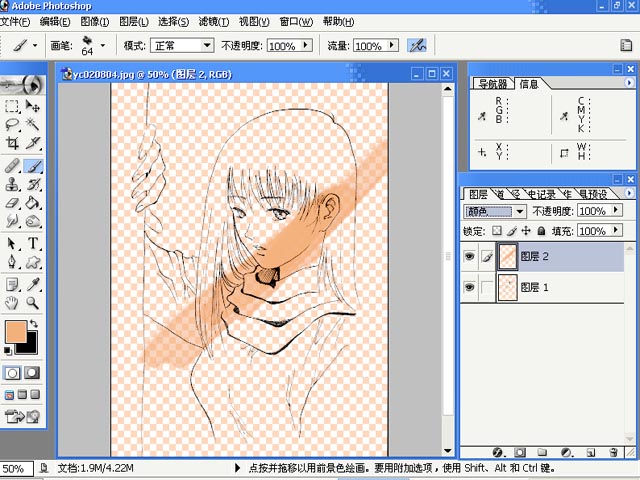Open the layer 不透明度 slider arrow
Image resolution: width=640 pixels, height=480 pixels.
coord(616,210)
